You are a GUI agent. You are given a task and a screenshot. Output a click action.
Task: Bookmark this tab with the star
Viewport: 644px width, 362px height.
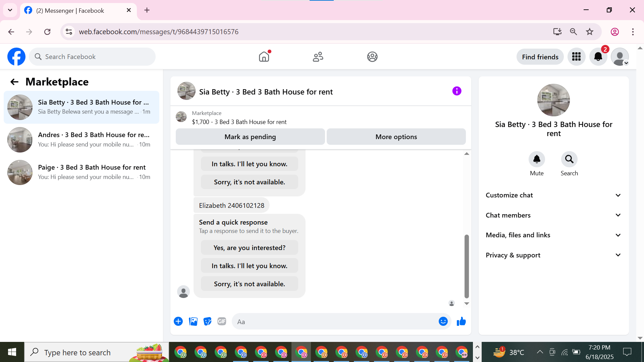(590, 32)
